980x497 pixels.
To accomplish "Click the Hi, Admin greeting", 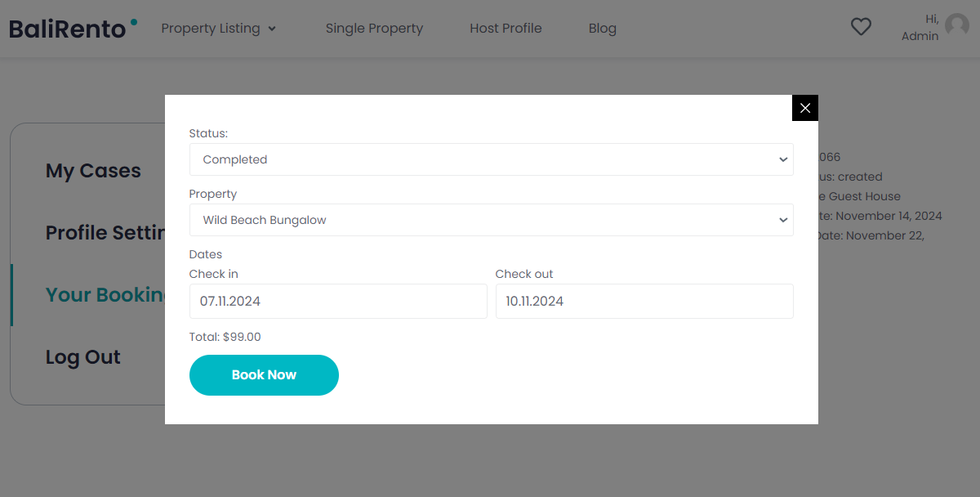I will click(x=920, y=26).
